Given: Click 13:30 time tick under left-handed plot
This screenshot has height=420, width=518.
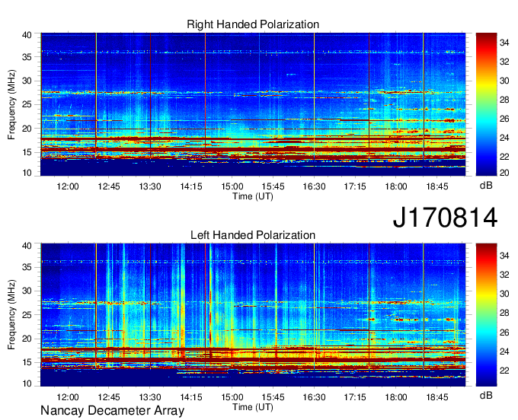Looking at the screenshot, I should (x=149, y=397).
